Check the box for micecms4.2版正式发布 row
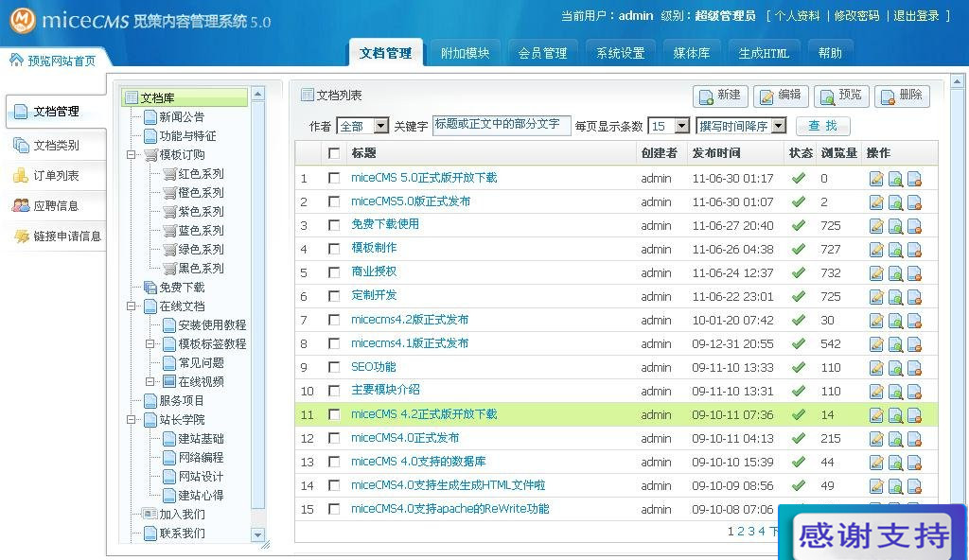969x560 pixels. [x=334, y=320]
